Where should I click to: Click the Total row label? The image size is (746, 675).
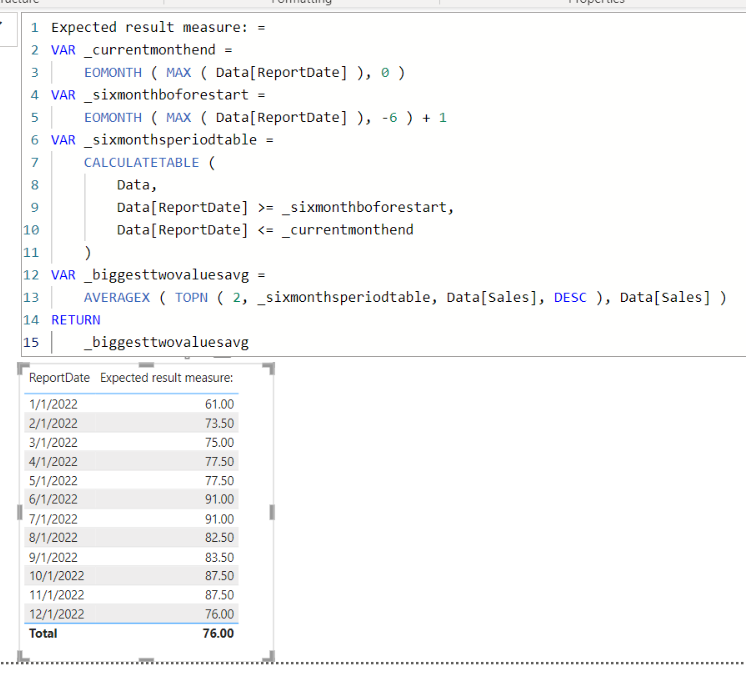[43, 634]
